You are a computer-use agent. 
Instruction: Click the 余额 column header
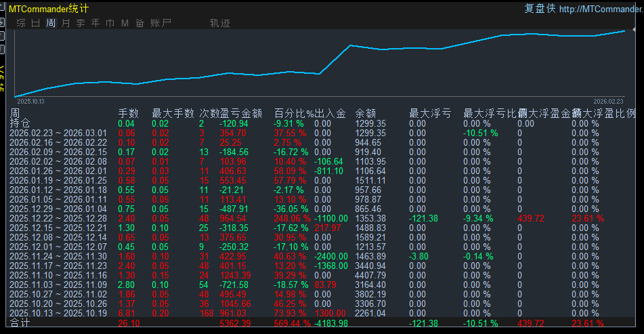coord(365,113)
